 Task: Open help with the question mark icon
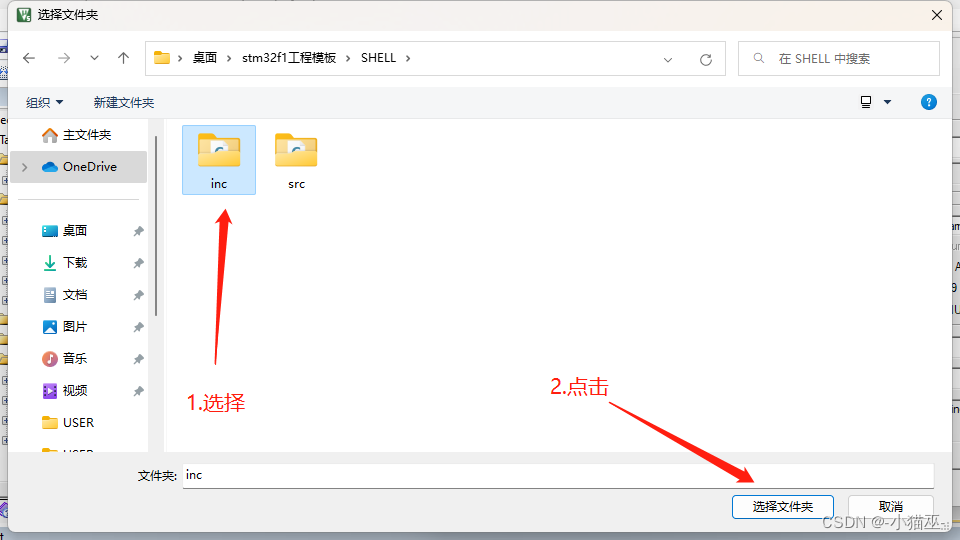[929, 102]
